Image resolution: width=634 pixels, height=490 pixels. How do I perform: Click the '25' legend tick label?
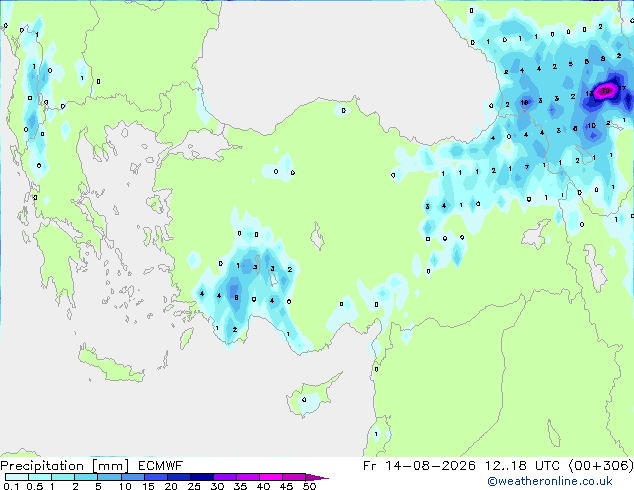(194, 486)
